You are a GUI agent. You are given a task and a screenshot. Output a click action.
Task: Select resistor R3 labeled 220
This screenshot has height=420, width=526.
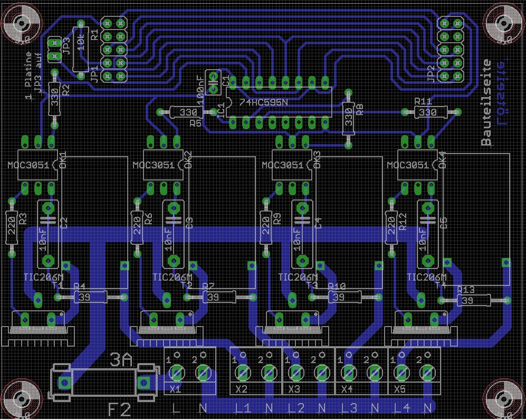click(x=12, y=228)
